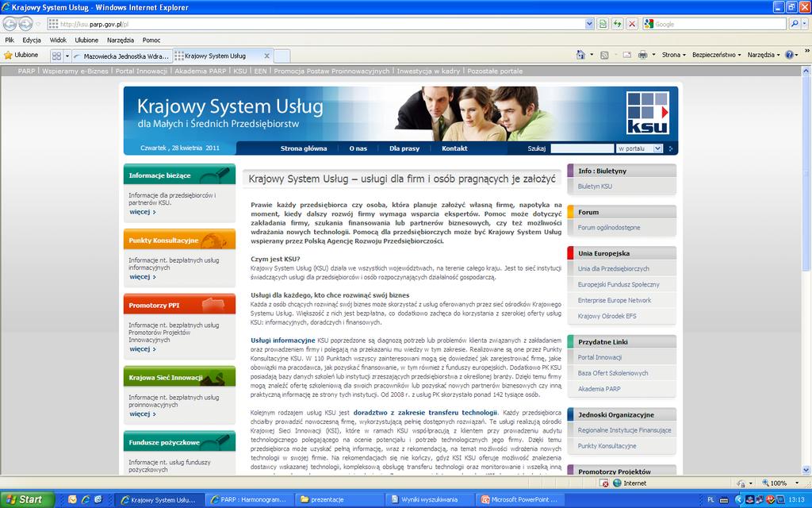Open the 'w portalu' search scope dropdown

pos(657,148)
